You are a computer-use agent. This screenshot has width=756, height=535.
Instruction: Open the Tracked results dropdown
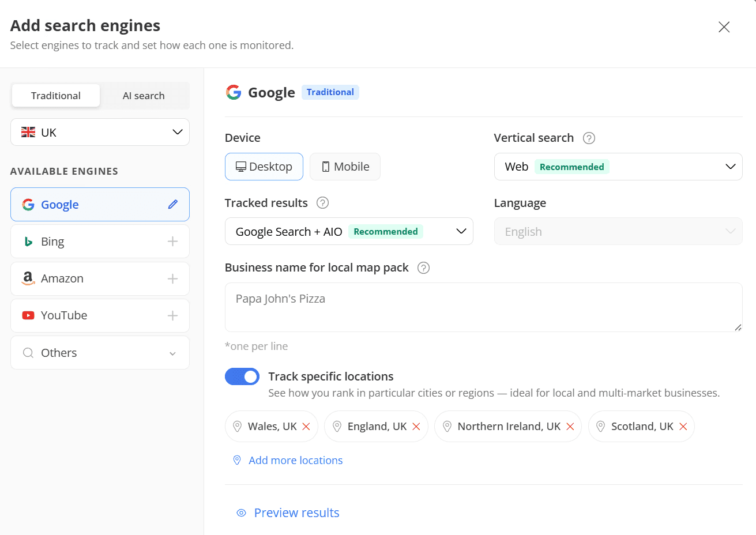coord(349,231)
